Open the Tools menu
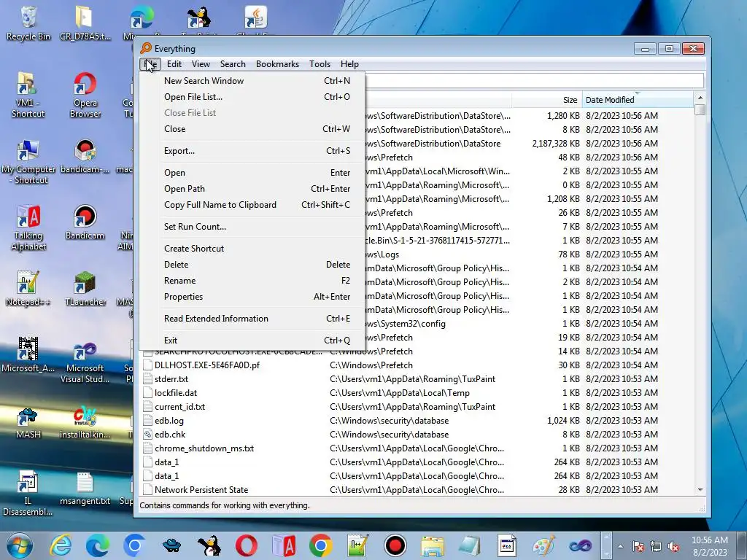The image size is (747, 560). [x=320, y=64]
